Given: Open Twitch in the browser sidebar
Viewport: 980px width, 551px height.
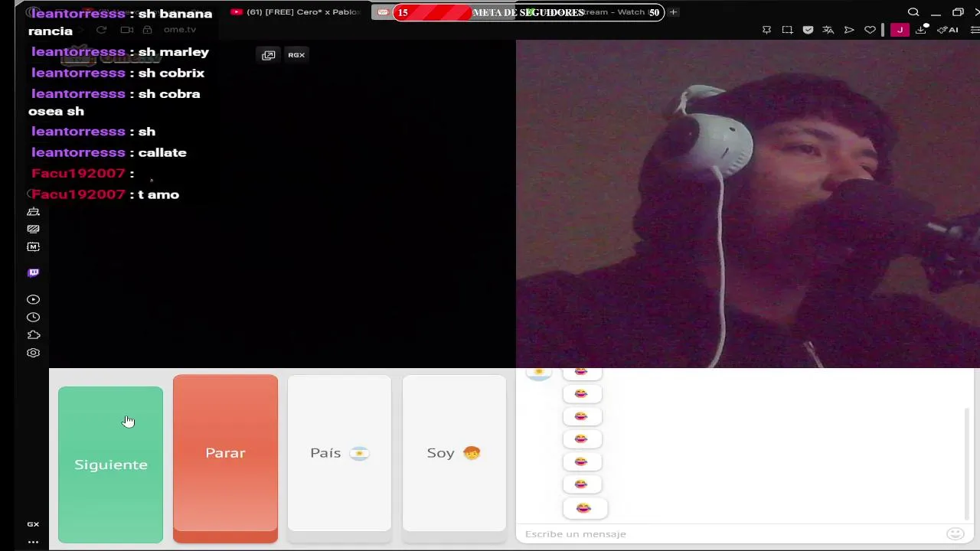Looking at the screenshot, I should (33, 272).
